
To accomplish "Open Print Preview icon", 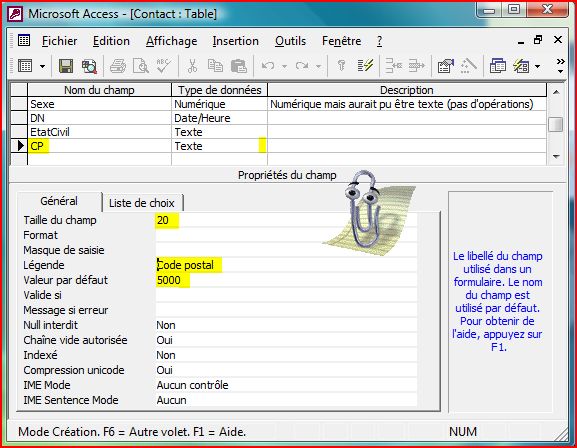I will [x=141, y=66].
